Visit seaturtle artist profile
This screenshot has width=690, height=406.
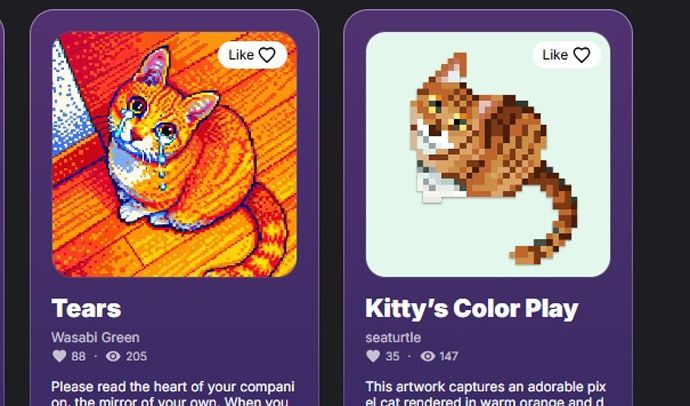point(393,337)
